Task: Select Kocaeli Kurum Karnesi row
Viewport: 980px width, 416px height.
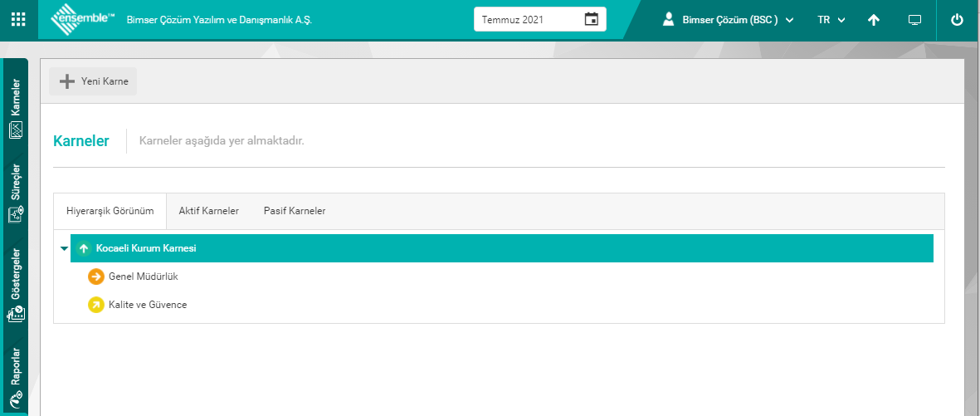Action: click(502, 248)
